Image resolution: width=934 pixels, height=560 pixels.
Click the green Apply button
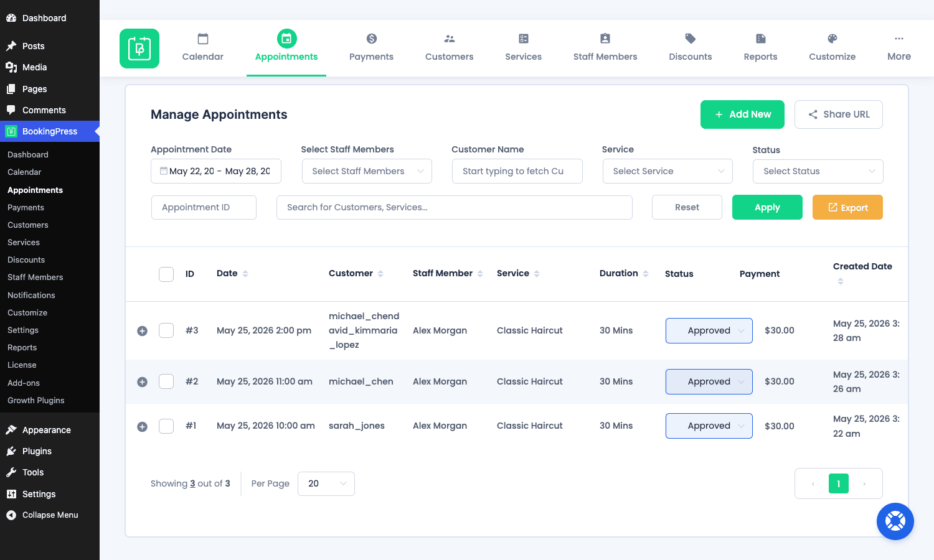coord(767,207)
